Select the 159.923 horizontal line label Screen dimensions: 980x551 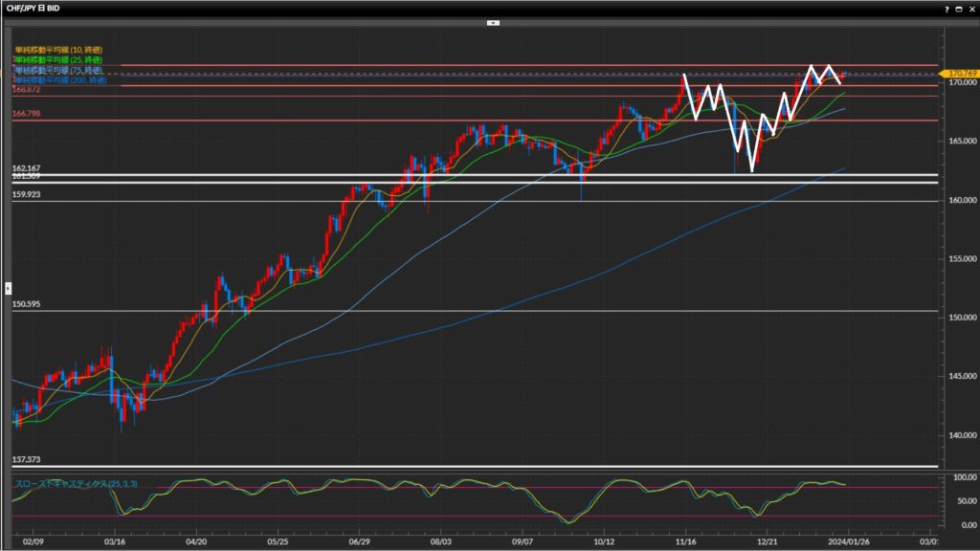[26, 194]
